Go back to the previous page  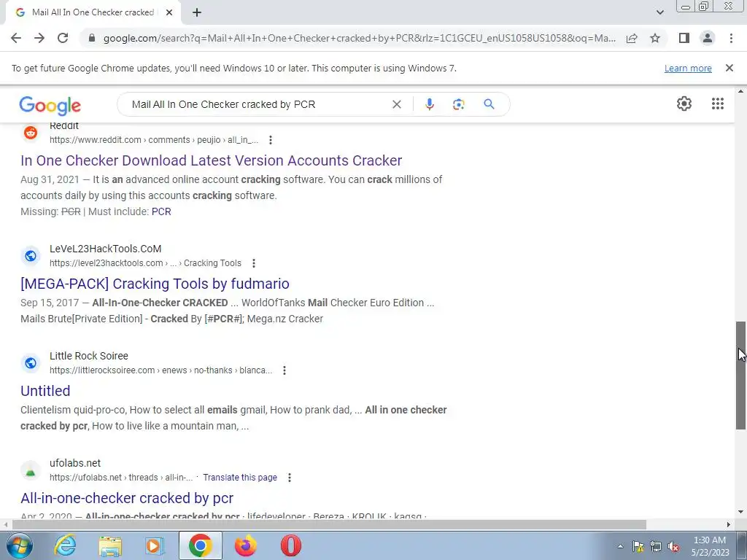click(x=16, y=38)
